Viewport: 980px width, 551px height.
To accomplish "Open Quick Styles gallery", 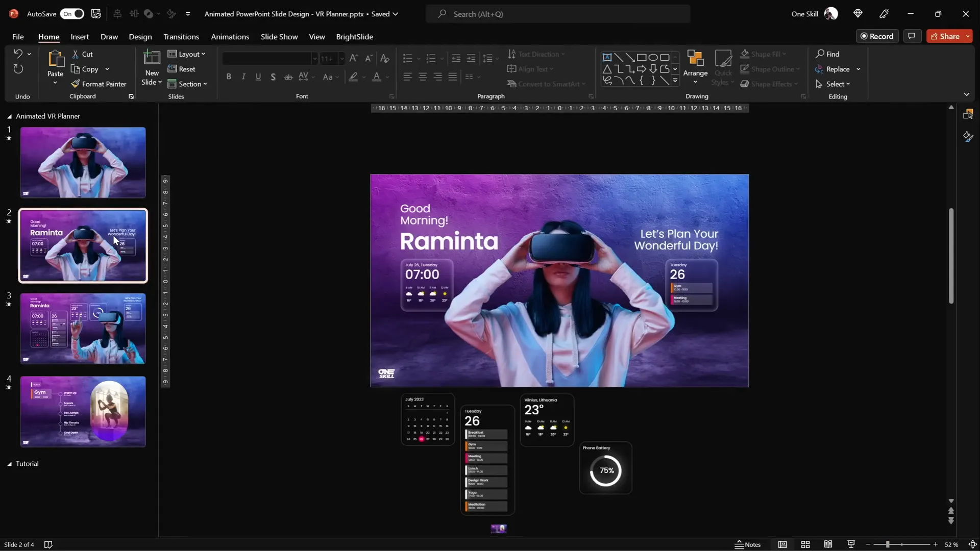I will [723, 67].
